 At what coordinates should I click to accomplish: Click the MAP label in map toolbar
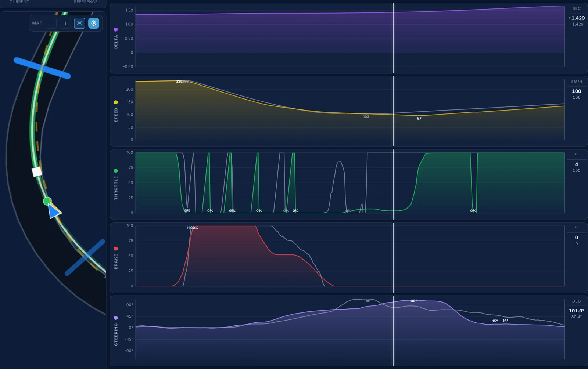coord(37,23)
